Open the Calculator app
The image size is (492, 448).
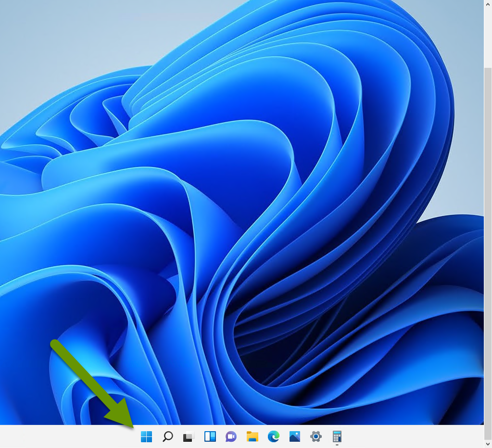coord(337,437)
